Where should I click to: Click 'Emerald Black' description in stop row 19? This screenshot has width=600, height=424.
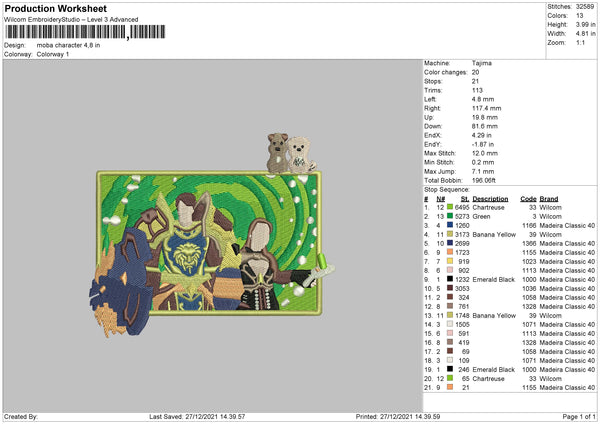[494, 370]
